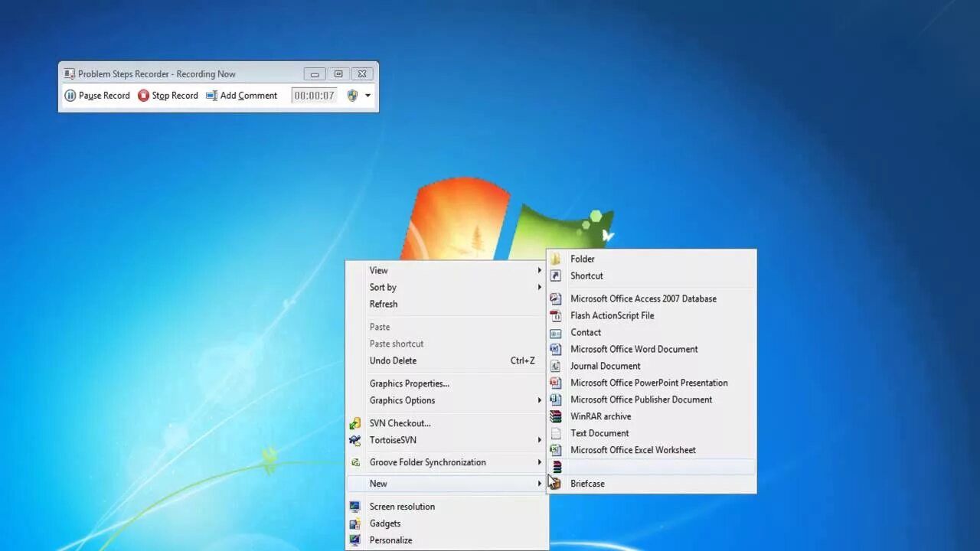
Task: Click the Publisher Document icon
Action: tap(556, 399)
